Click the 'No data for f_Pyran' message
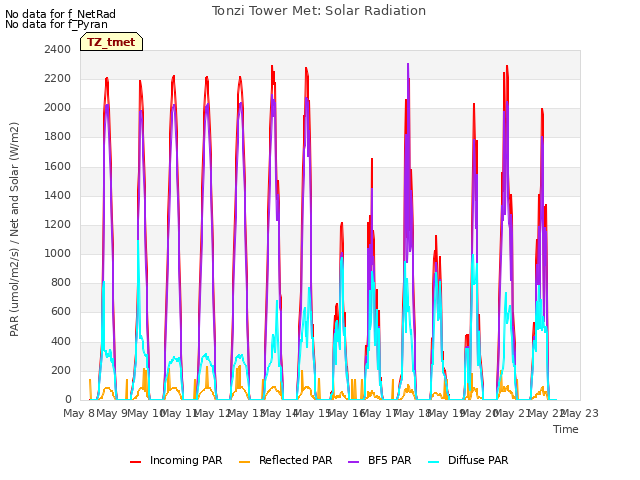 [56, 24]
